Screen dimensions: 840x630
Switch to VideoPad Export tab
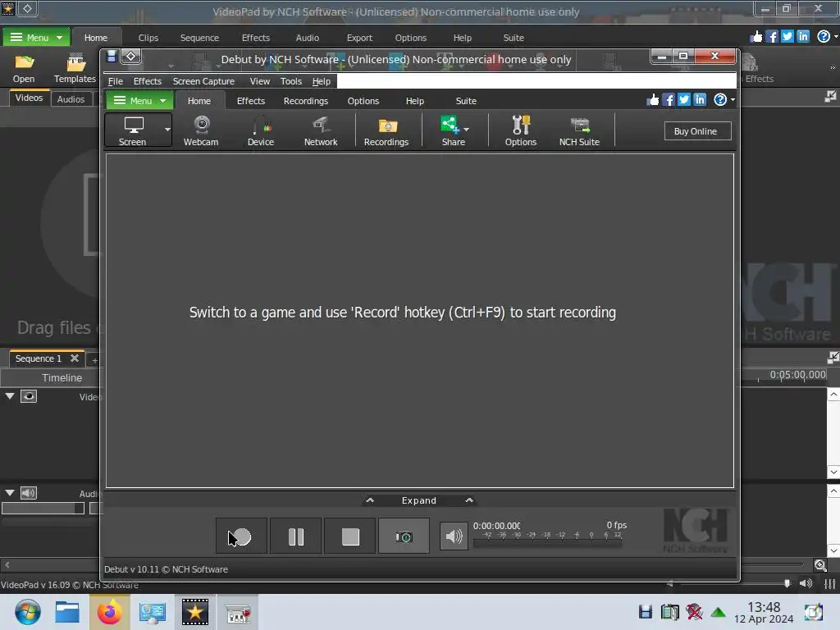tap(359, 38)
